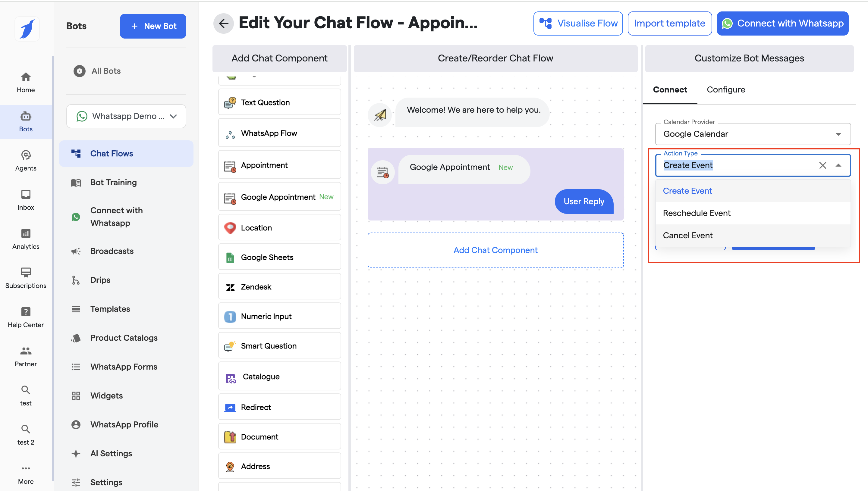868x491 pixels.
Task: Collapse the Action Type dropdown arrow
Action: pos(838,165)
